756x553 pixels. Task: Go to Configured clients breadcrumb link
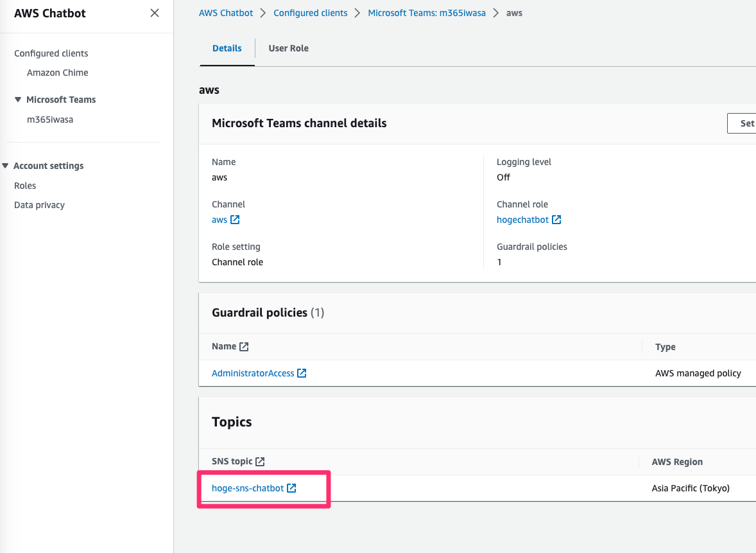(311, 13)
